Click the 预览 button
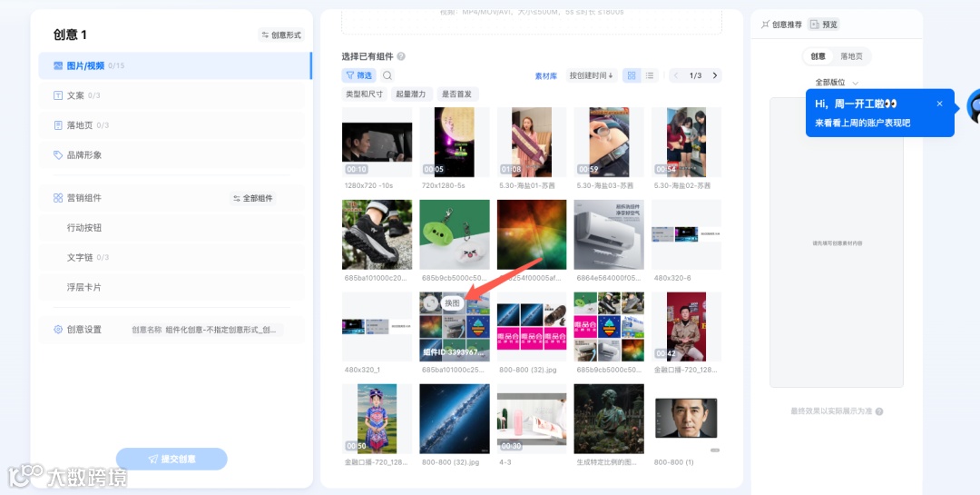Viewport: 980px width, 495px height. coord(823,25)
